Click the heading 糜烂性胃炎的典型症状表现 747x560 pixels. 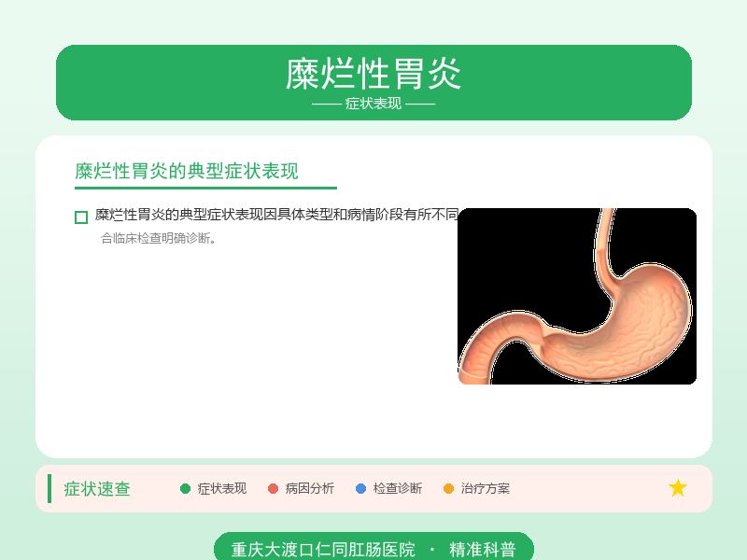click(x=187, y=172)
